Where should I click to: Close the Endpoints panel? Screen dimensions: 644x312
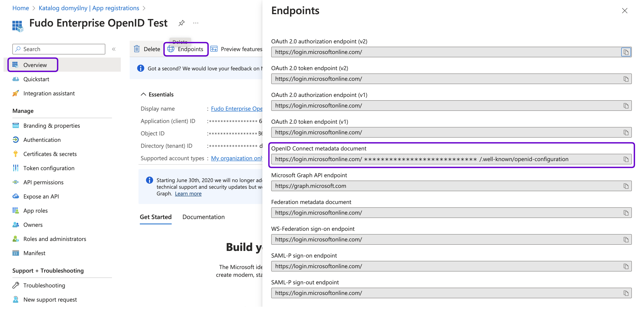coord(624,11)
